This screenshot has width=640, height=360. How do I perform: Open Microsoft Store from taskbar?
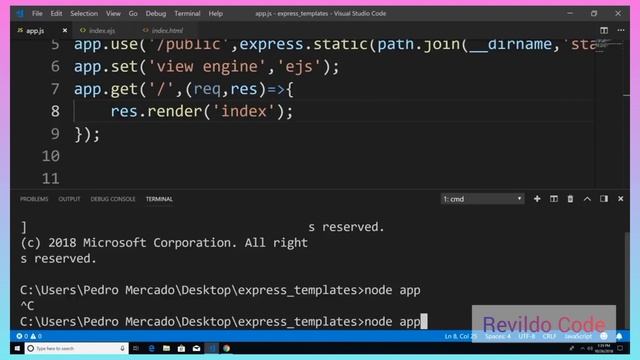pyautogui.click(x=181, y=348)
